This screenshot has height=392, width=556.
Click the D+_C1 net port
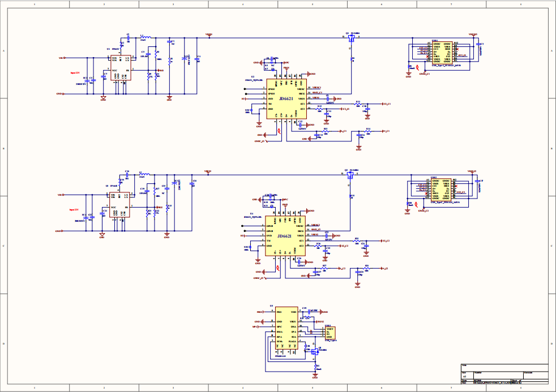click(386, 131)
